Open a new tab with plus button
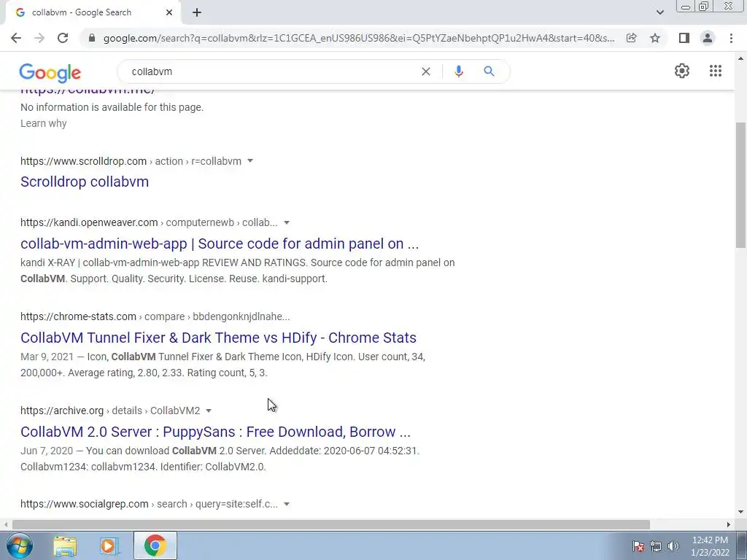Image resolution: width=747 pixels, height=560 pixels. pyautogui.click(x=197, y=13)
